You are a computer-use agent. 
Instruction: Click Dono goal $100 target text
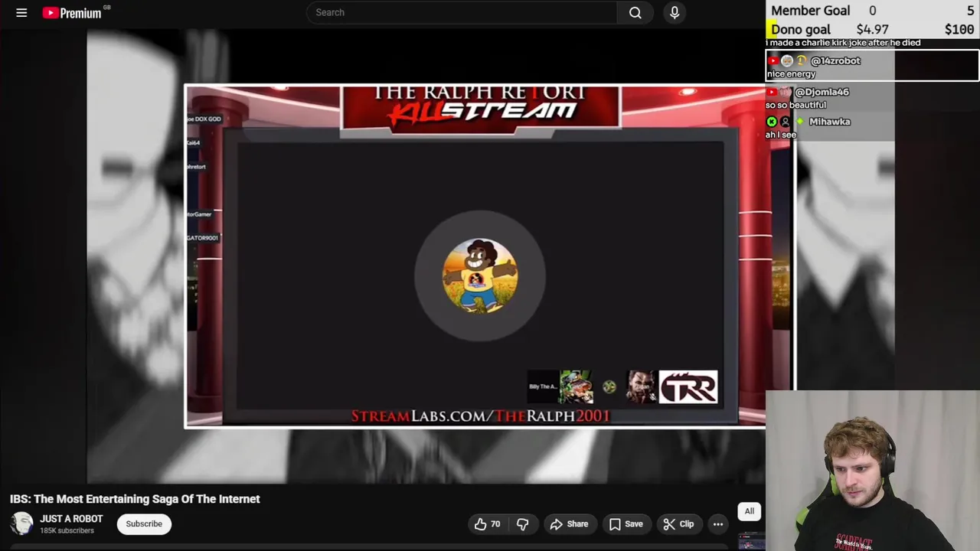point(959,30)
